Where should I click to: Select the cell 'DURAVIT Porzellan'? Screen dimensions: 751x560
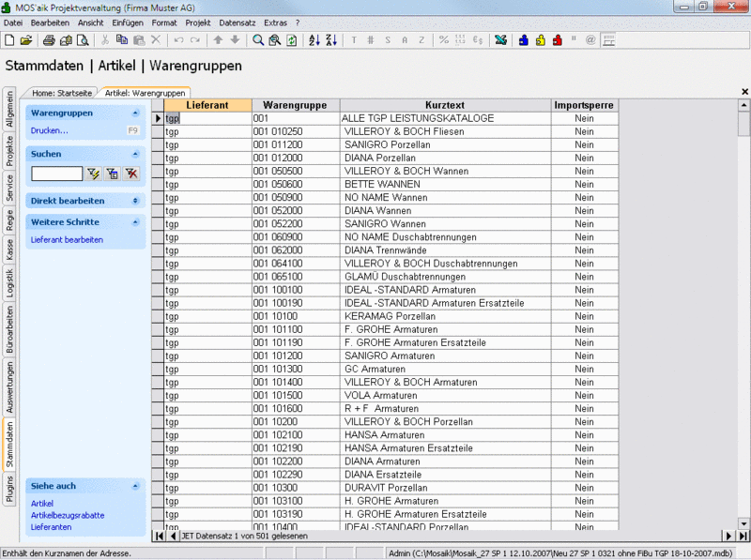coord(445,488)
